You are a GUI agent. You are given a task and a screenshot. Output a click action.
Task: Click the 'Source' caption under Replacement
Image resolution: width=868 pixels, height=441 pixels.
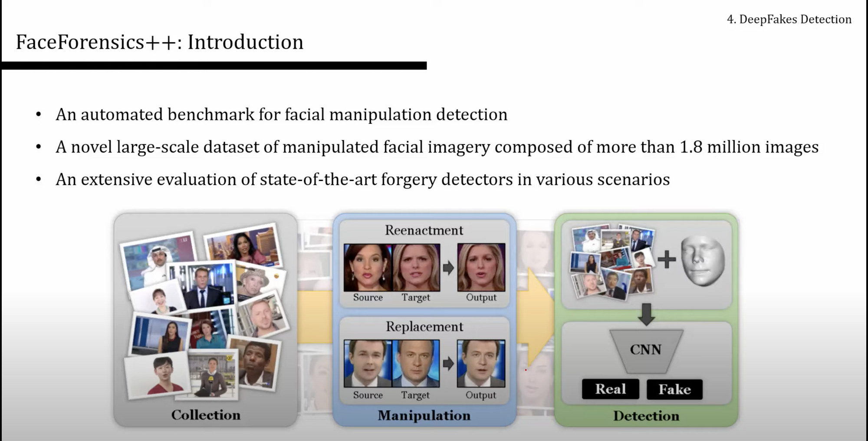368,395
